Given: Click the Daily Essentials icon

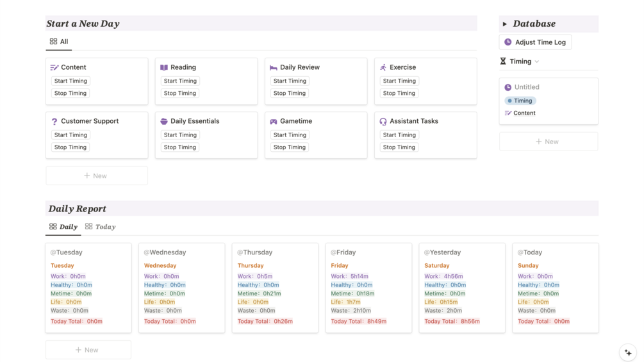Looking at the screenshot, I should [x=164, y=121].
